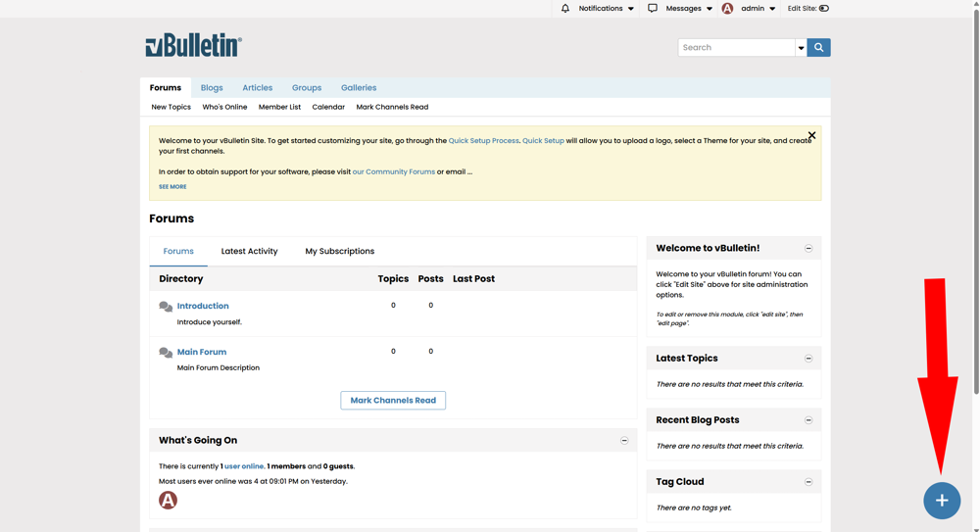The image size is (980, 532).
Task: Collapse the Recent Blog Posts module
Action: tap(808, 420)
